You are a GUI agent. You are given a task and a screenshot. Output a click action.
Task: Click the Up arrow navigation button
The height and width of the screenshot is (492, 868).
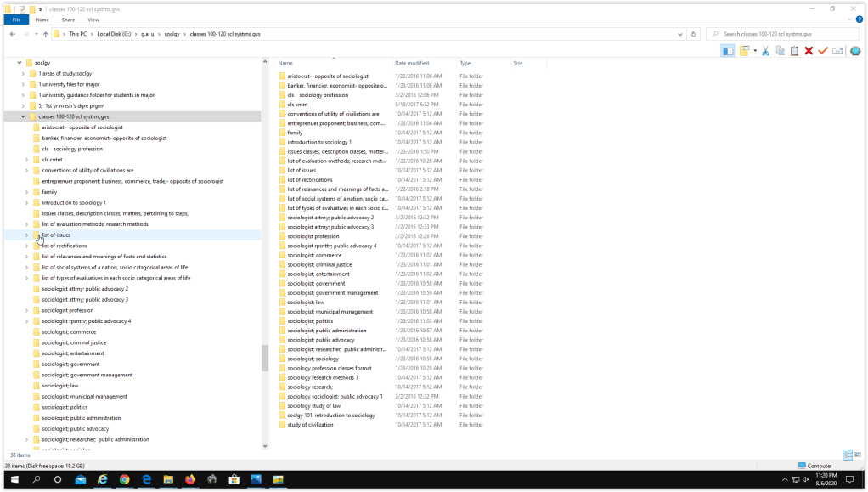pyautogui.click(x=45, y=34)
